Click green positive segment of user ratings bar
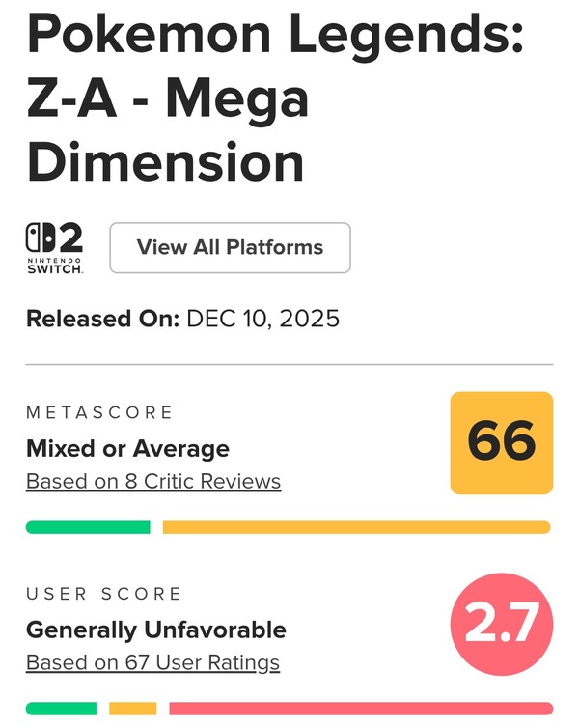Screen dimensions: 579x728 [61, 709]
